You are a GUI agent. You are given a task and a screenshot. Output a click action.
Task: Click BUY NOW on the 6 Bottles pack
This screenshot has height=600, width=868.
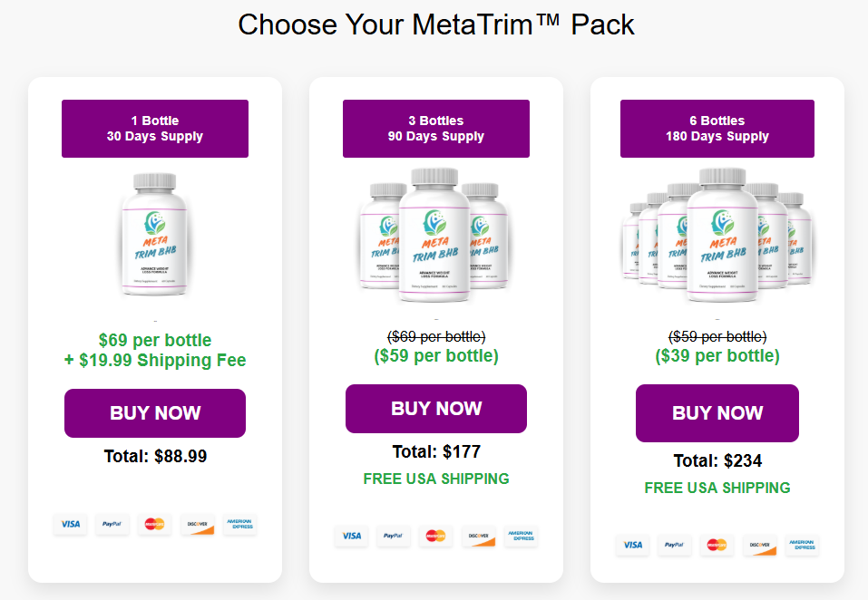717,413
